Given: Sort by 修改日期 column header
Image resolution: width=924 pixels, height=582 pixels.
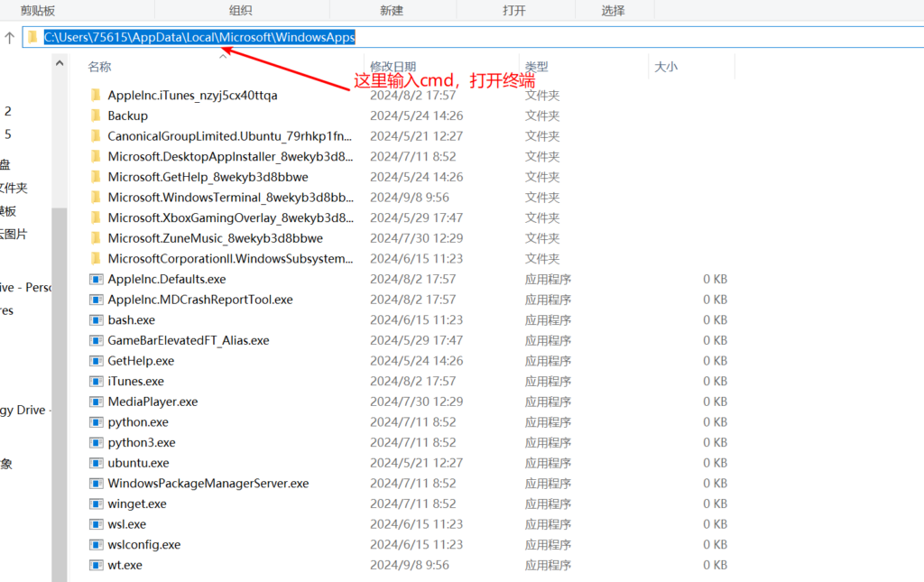Looking at the screenshot, I should point(393,67).
